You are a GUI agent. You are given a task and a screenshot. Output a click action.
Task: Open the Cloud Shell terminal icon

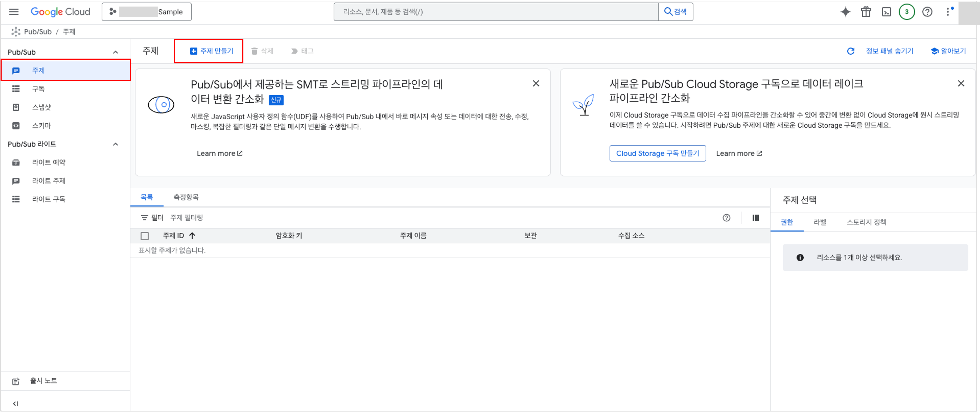[x=887, y=12]
